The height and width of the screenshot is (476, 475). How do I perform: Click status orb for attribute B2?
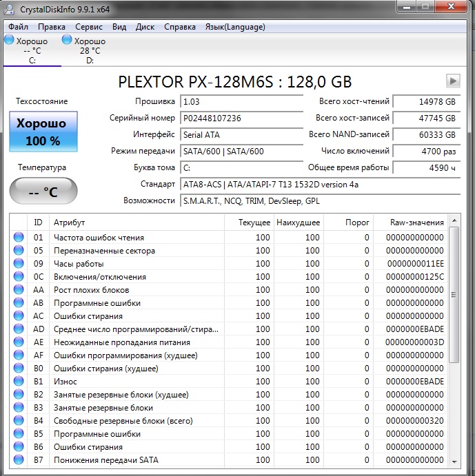click(x=19, y=394)
